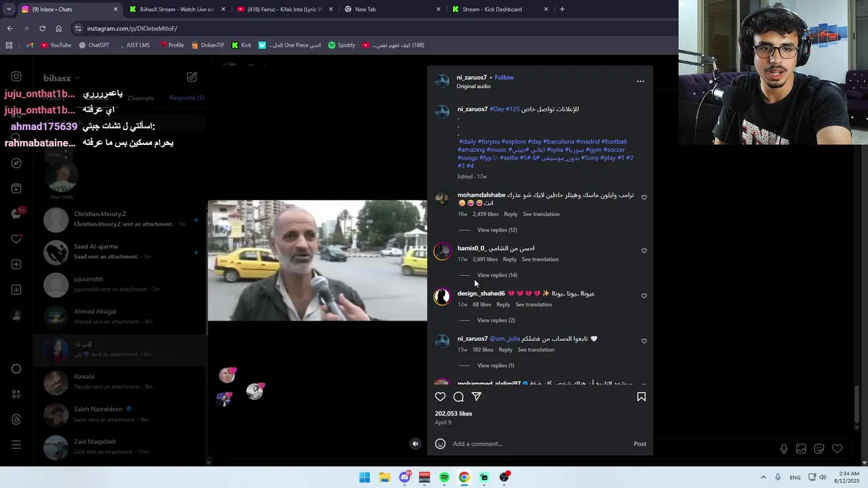Viewport: 868px width, 488px height.
Task: Open a new browser tab
Action: (561, 9)
